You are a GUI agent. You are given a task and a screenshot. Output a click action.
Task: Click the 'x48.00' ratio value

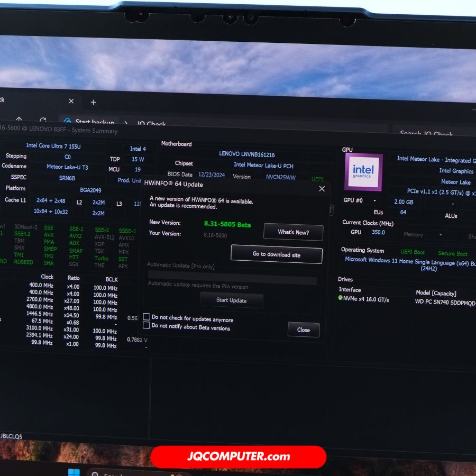coord(71,308)
